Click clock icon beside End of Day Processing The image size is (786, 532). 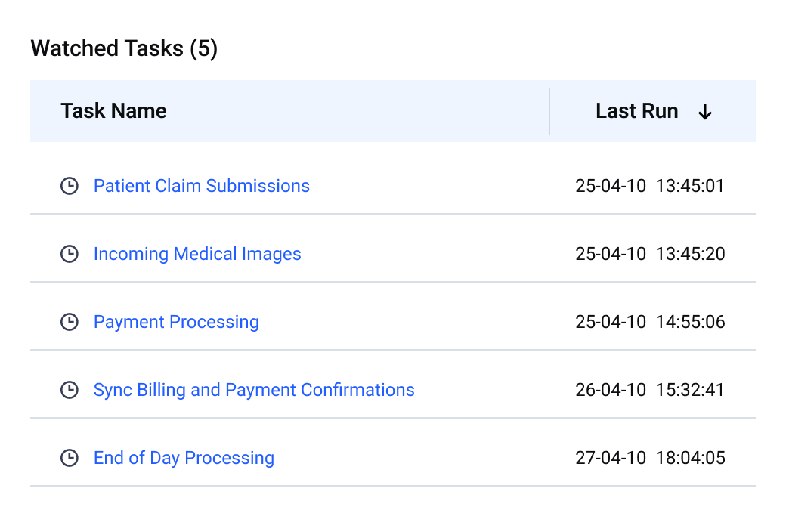tap(70, 458)
